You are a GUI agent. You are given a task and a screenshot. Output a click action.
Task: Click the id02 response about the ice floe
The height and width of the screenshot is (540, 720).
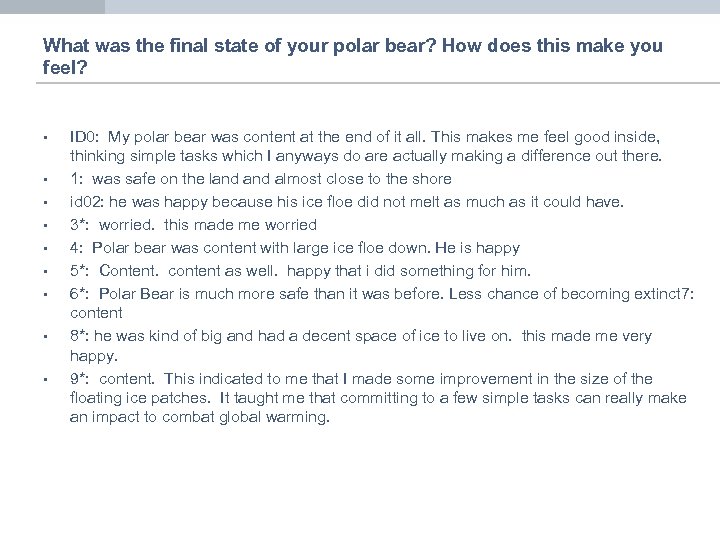click(346, 202)
